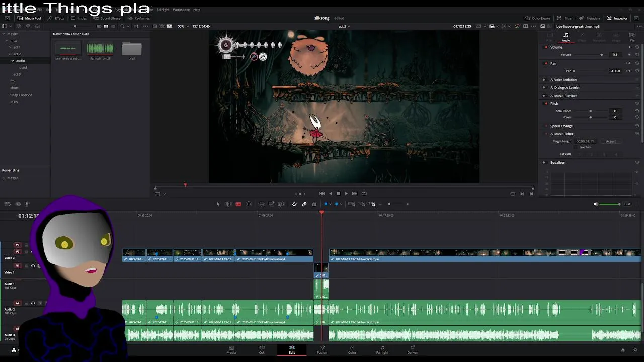Stop playback in the viewer
The image size is (644, 362).
(x=338, y=193)
